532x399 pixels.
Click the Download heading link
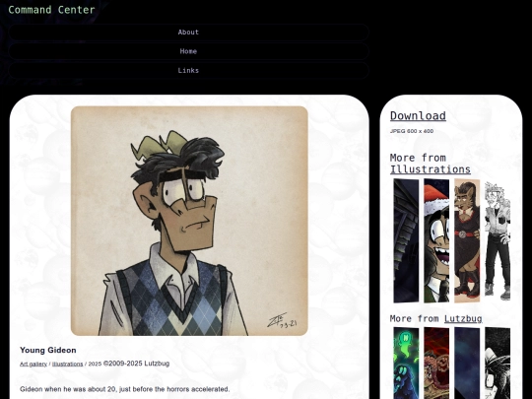418,115
